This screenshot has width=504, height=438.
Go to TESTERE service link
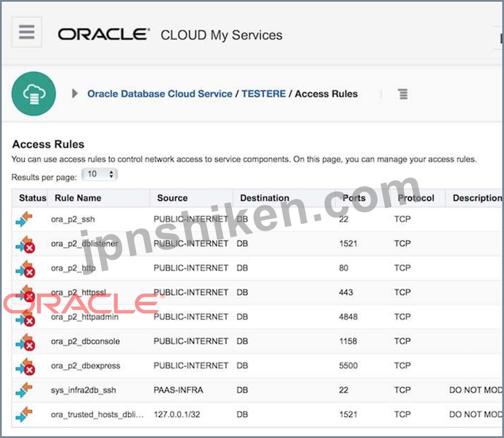click(x=264, y=93)
